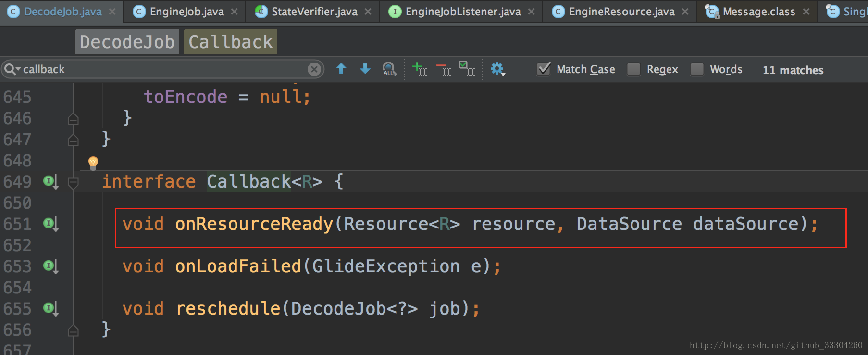
Task: Click implemented-marker gutter icon on line 649
Action: 51,182
